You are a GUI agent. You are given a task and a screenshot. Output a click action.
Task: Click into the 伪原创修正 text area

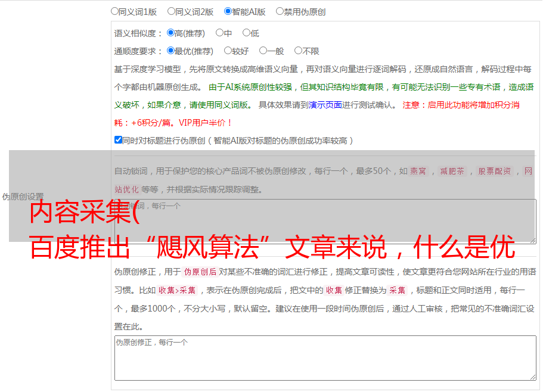tap(325, 357)
